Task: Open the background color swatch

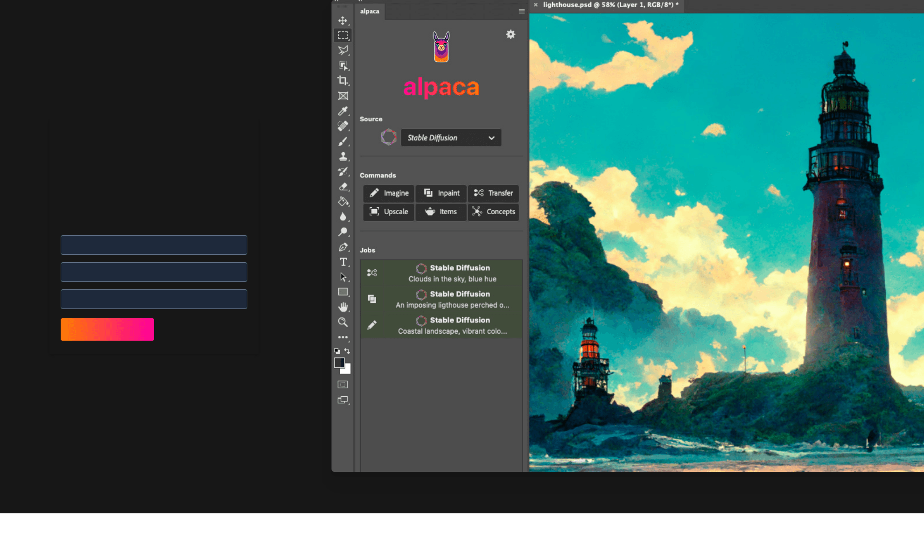Action: click(348, 371)
